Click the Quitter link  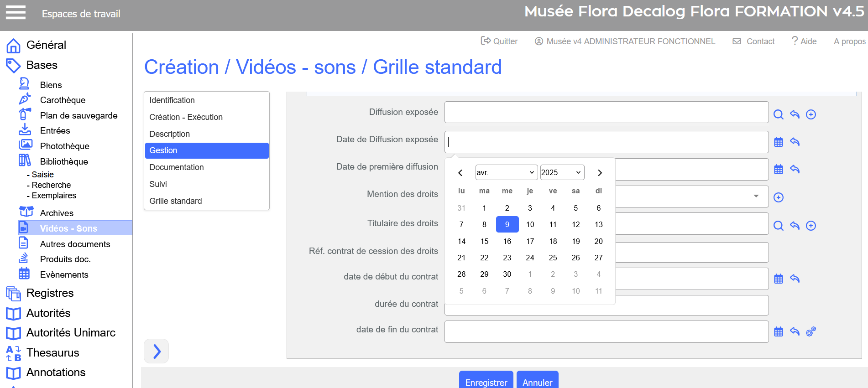[x=499, y=41]
